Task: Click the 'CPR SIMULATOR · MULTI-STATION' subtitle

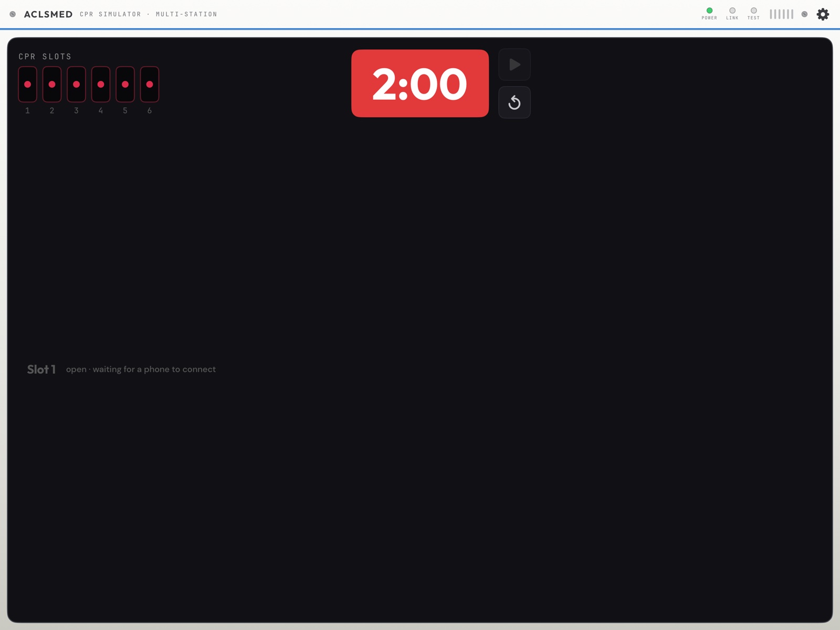Action: tap(149, 14)
